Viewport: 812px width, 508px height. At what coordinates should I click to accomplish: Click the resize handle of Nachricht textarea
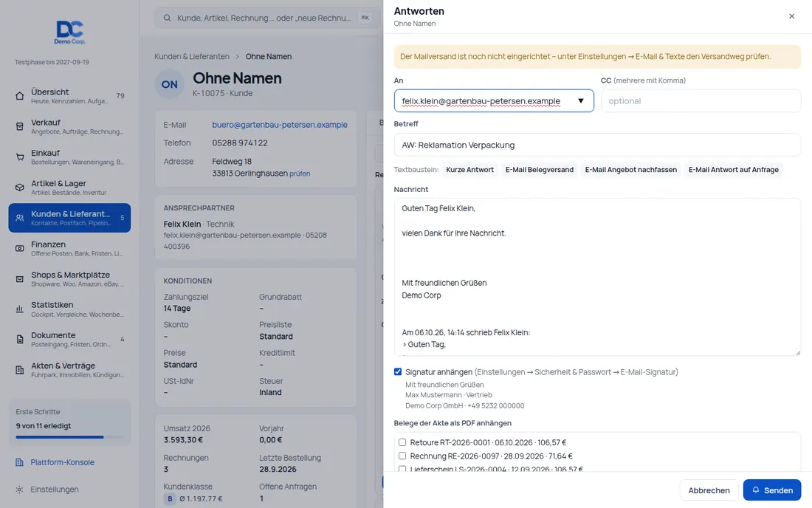797,353
